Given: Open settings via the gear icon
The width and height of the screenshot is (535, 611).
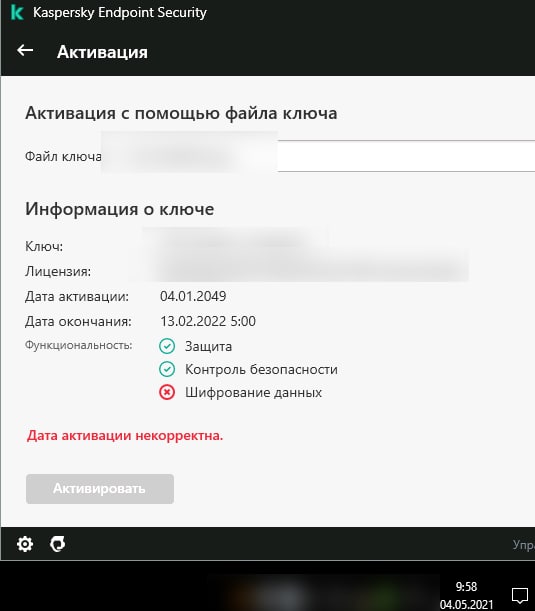Looking at the screenshot, I should pos(25,544).
